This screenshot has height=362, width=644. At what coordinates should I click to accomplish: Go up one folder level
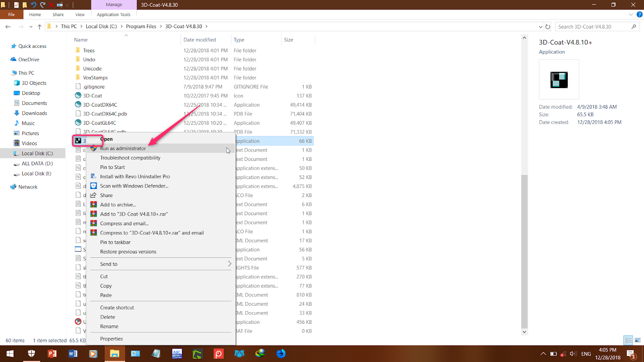(39, 27)
